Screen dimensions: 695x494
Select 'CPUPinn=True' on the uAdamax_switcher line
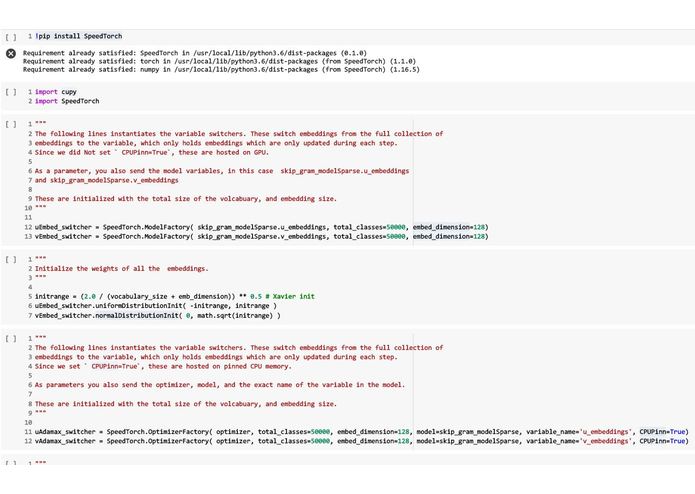(662, 432)
